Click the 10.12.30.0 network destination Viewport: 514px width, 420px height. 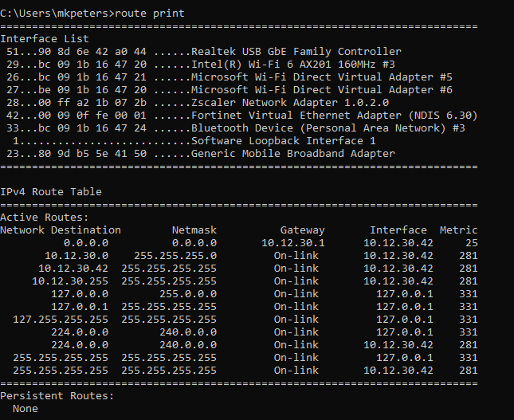[x=77, y=255]
